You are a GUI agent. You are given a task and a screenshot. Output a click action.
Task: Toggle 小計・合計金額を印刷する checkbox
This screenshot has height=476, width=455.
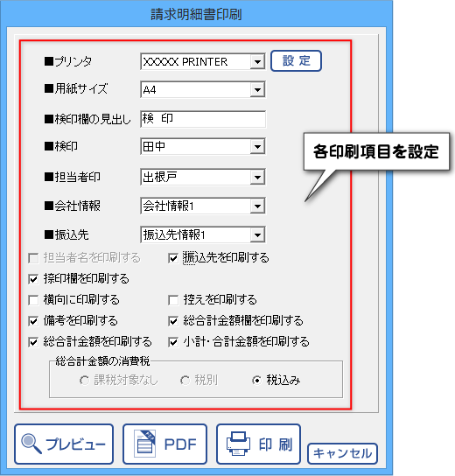click(173, 342)
